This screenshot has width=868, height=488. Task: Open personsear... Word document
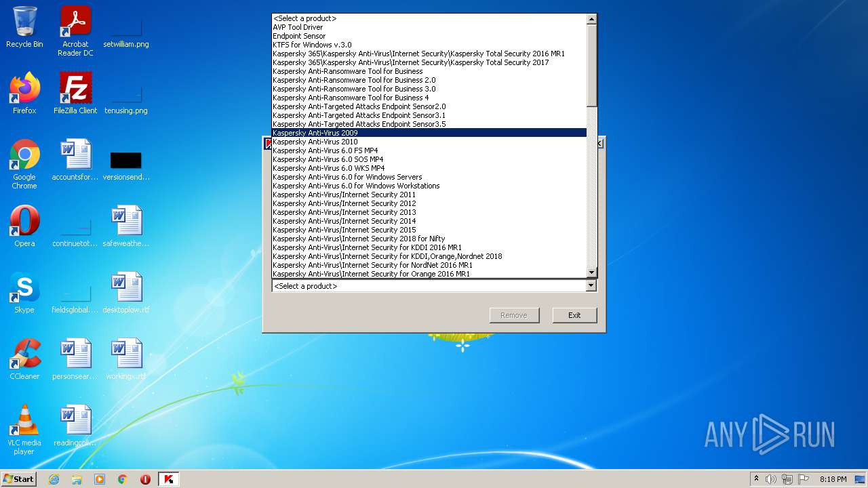pyautogui.click(x=75, y=359)
